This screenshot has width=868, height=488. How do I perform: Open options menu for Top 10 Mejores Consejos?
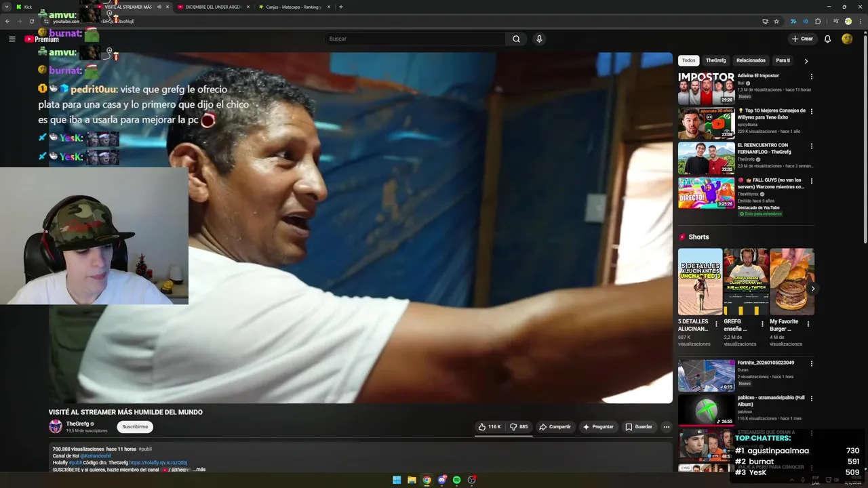[811, 111]
